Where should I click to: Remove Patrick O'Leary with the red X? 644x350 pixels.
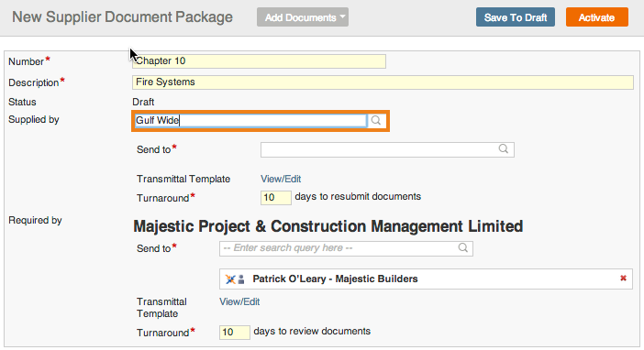(x=623, y=279)
